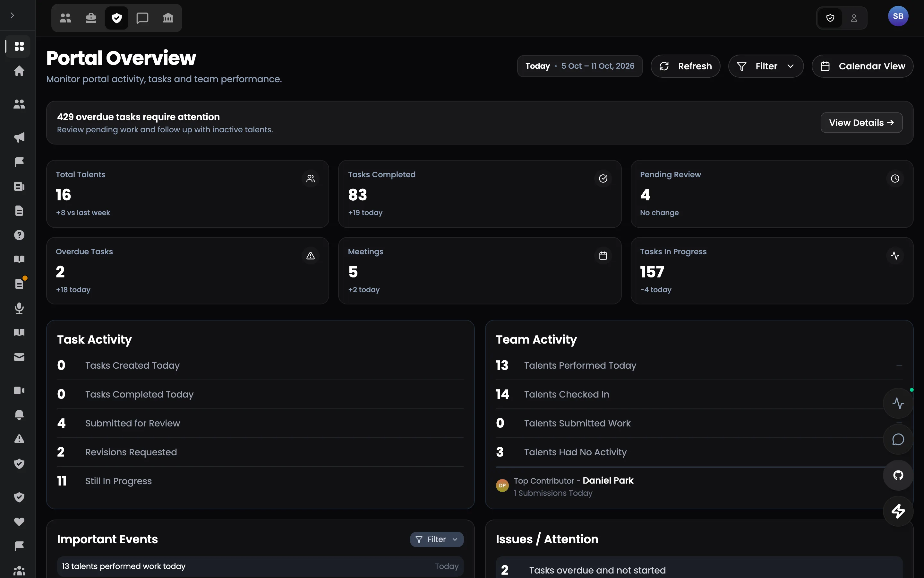Image resolution: width=924 pixels, height=578 pixels.
Task: Expand the sidebar with the chevron arrow
Action: [x=12, y=16]
